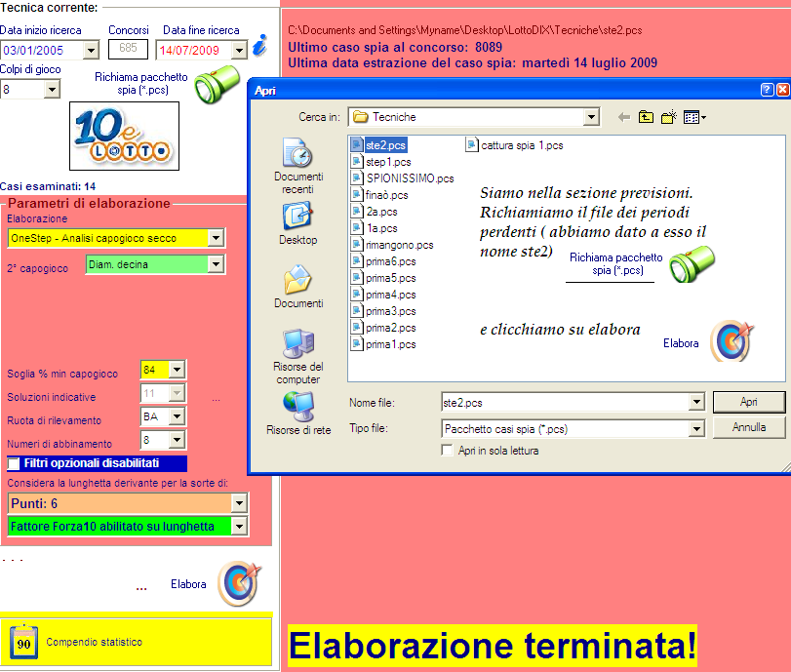
Task: Open Risorse di rete in places bar
Action: coord(298,415)
